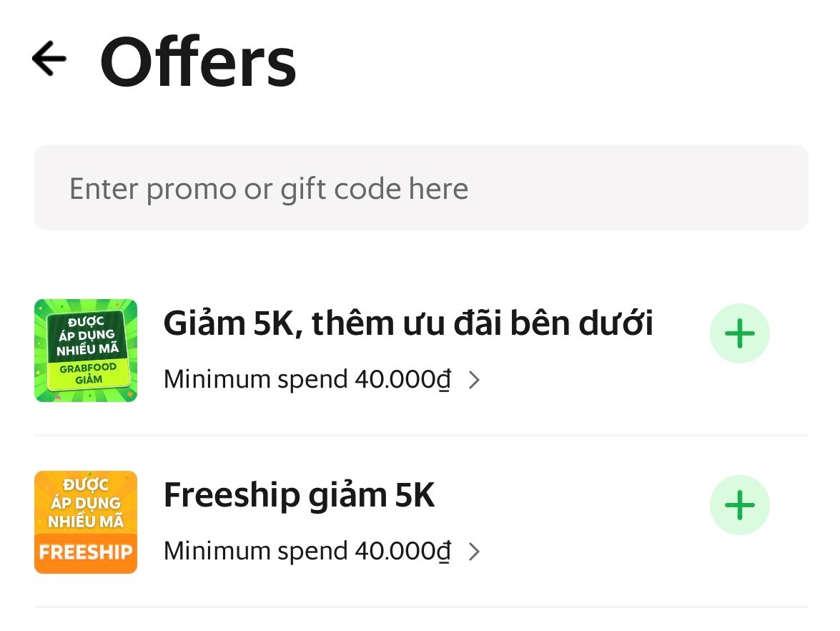Viewport: 840px width, 631px height.
Task: Expand details chevron under Freeship giảm 5K
Action: [473, 552]
